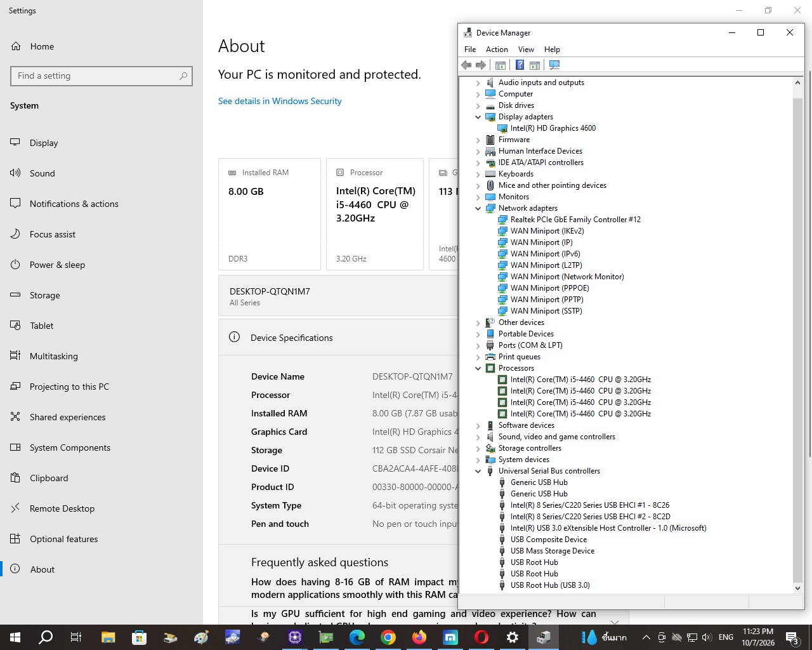Open Google Chrome from the taskbar

pos(388,637)
